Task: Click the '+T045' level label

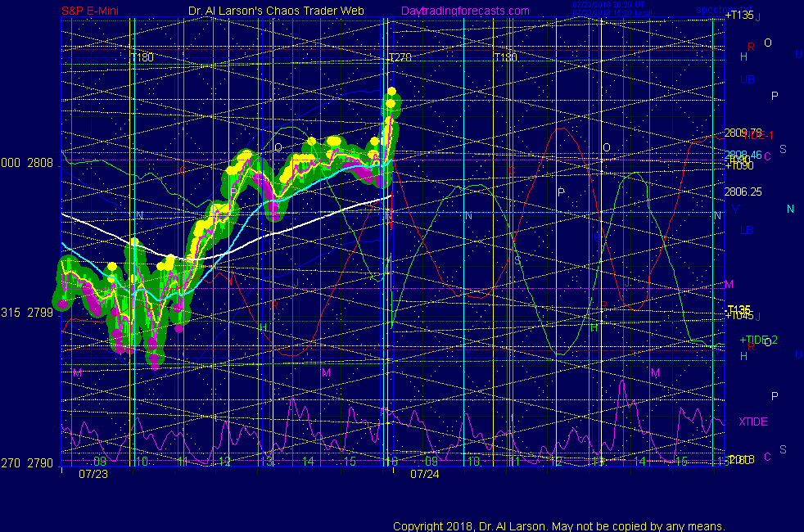Action: pyautogui.click(x=739, y=316)
